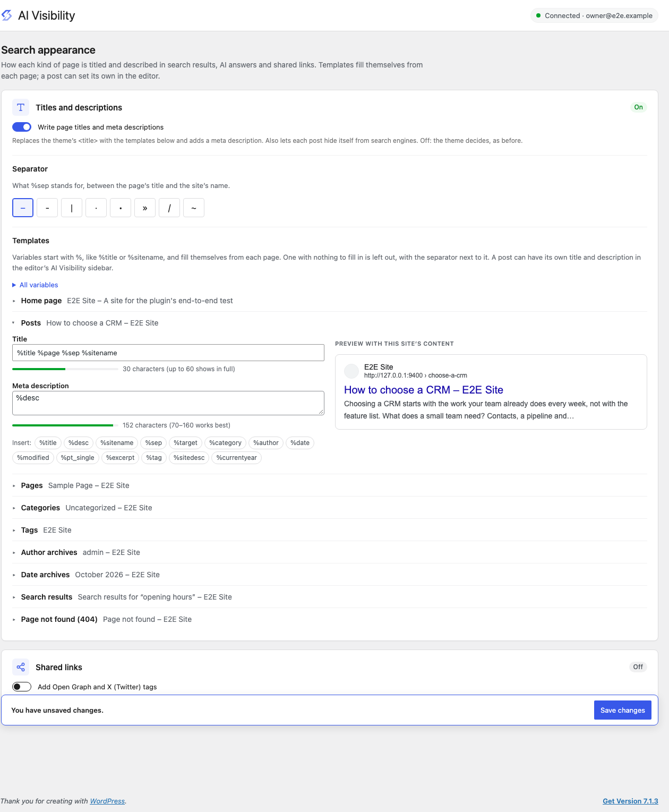Open the WordPress footer link
This screenshot has width=669, height=812.
[107, 801]
